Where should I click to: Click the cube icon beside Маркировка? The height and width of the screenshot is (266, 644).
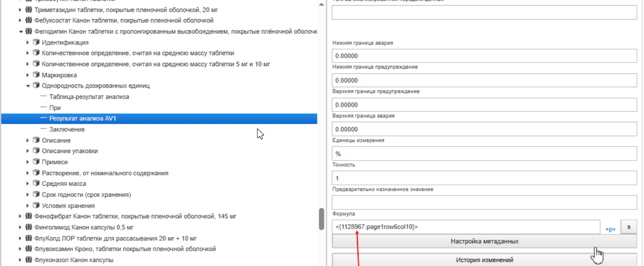[36, 75]
